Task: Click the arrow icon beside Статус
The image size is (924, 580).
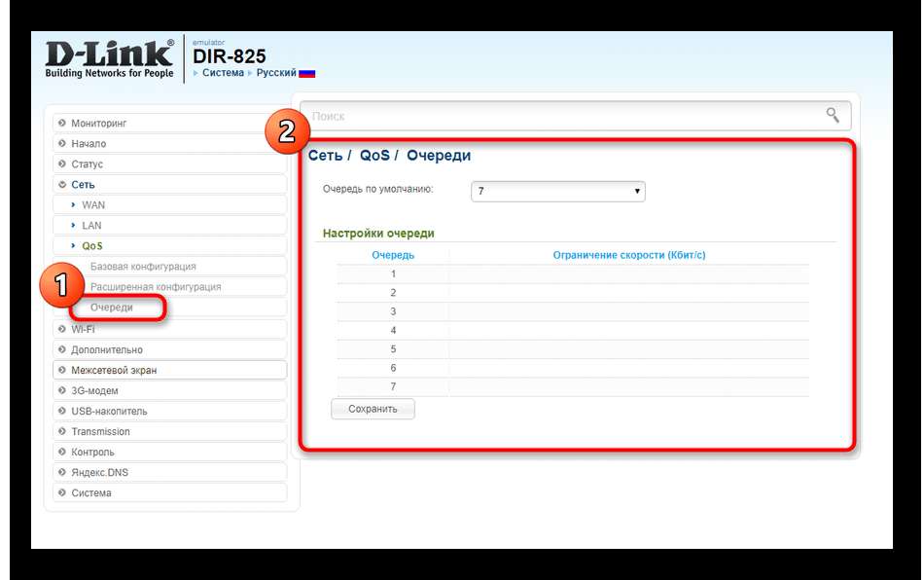Action: (62, 163)
